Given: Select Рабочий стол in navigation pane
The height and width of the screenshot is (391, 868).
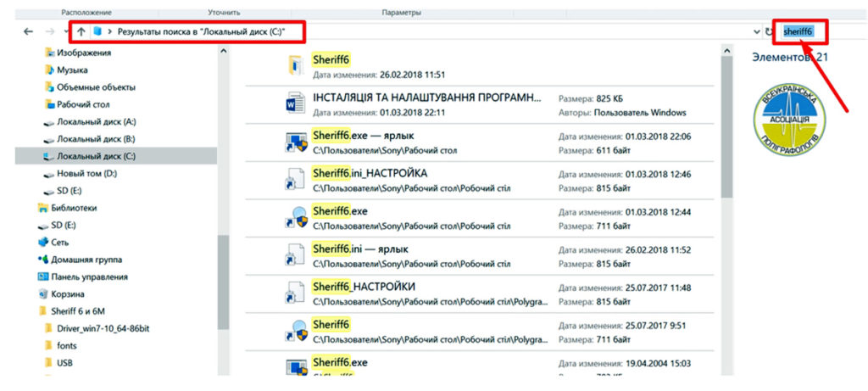Looking at the screenshot, I should point(83,104).
